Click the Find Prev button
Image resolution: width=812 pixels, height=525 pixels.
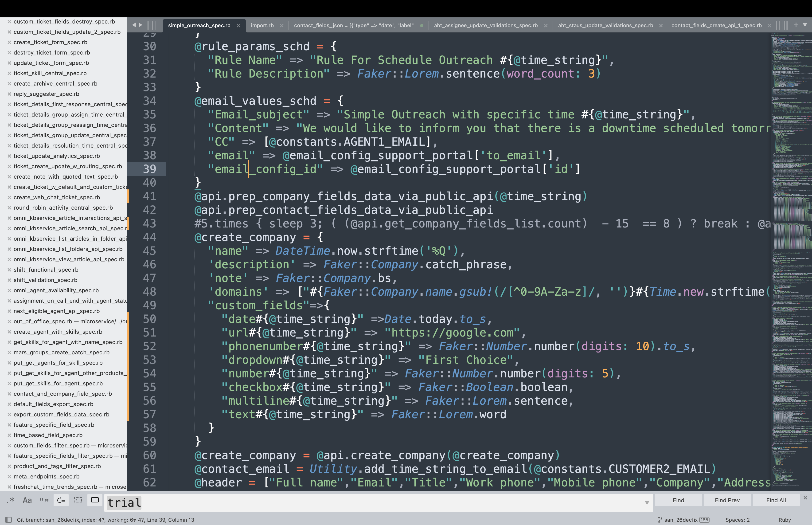(x=727, y=500)
